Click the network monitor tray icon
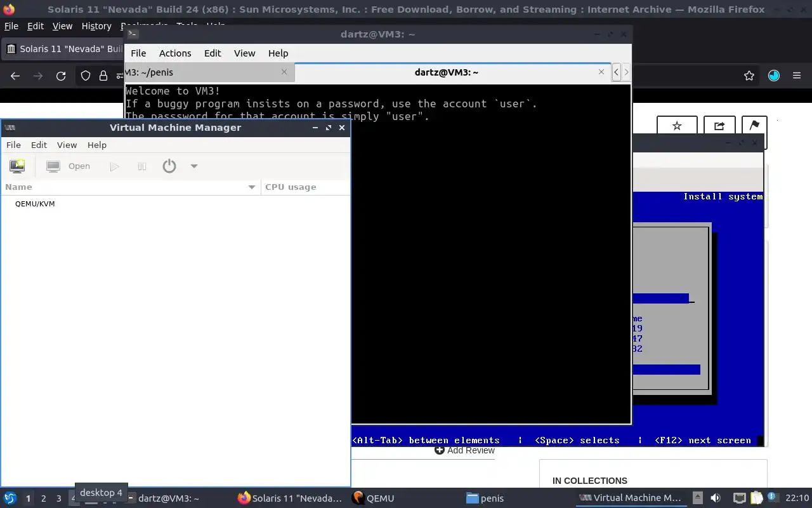 pyautogui.click(x=739, y=498)
